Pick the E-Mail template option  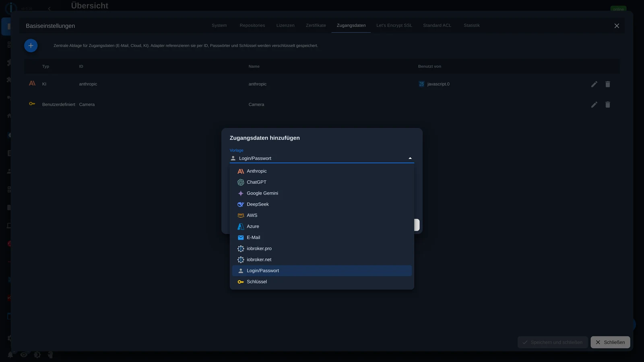pyautogui.click(x=322, y=238)
